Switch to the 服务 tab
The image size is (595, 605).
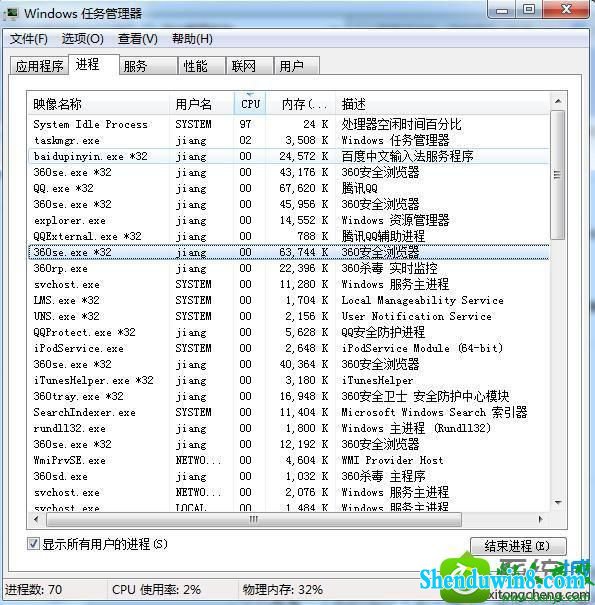(x=148, y=66)
